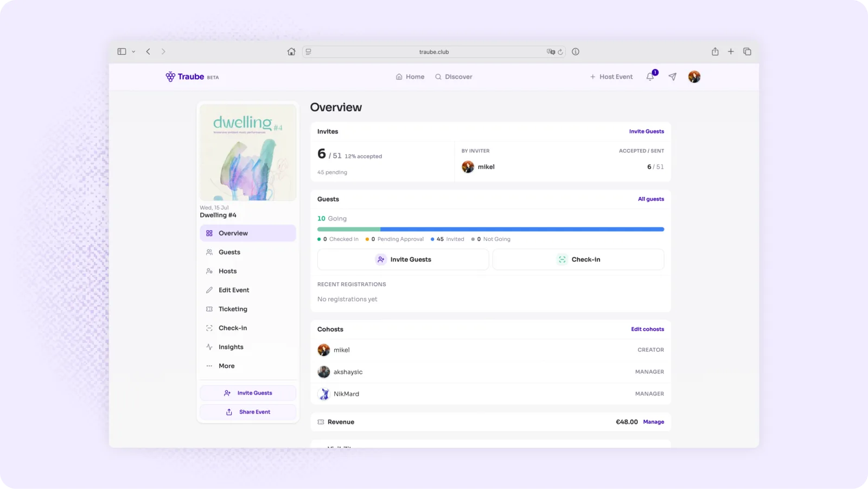This screenshot has width=868, height=489.
Task: Open Edit Event in sidebar
Action: point(248,290)
